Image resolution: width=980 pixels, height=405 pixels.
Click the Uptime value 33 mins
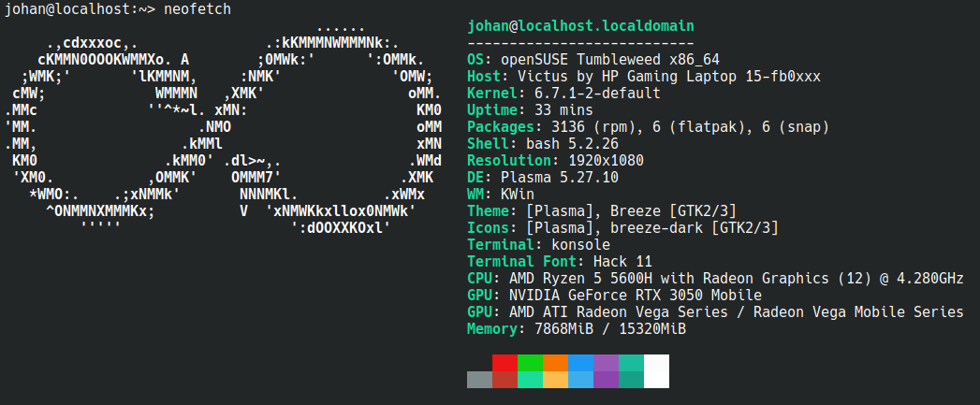coord(551,109)
